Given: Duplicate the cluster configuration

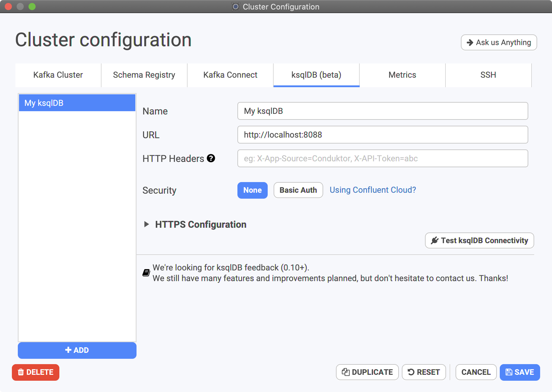Looking at the screenshot, I should [x=367, y=372].
